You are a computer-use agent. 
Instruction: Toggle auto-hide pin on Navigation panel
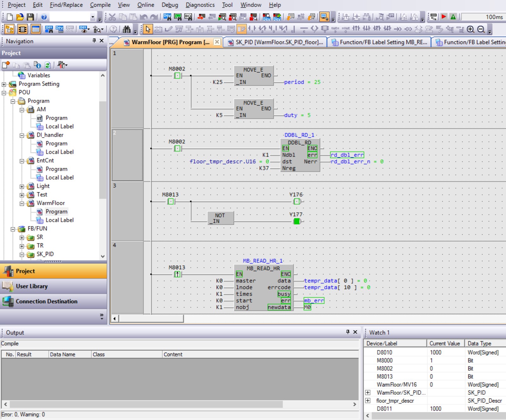[x=94, y=41]
